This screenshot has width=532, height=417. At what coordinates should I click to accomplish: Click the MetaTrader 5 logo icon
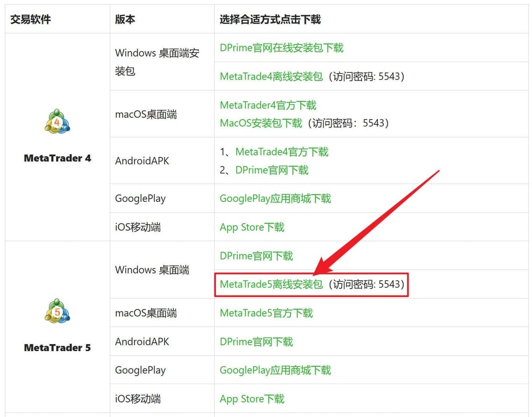pyautogui.click(x=57, y=311)
